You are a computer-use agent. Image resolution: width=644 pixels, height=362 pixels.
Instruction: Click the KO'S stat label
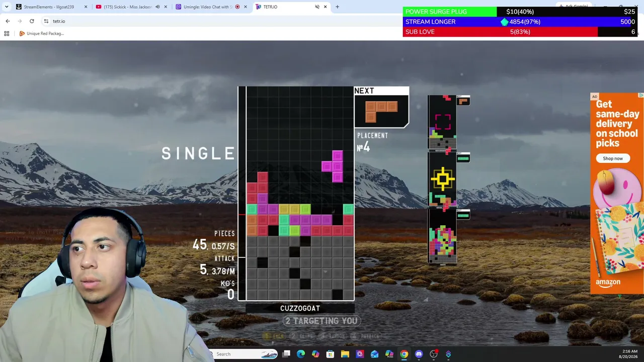228,284
